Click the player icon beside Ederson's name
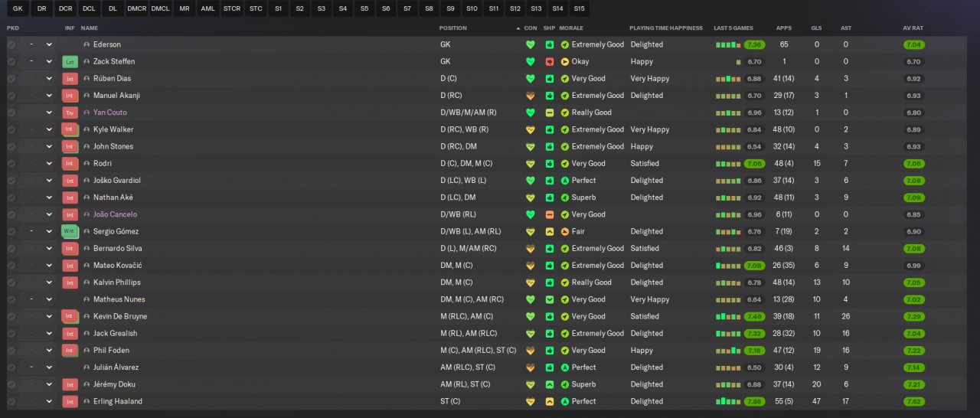 tap(87, 44)
